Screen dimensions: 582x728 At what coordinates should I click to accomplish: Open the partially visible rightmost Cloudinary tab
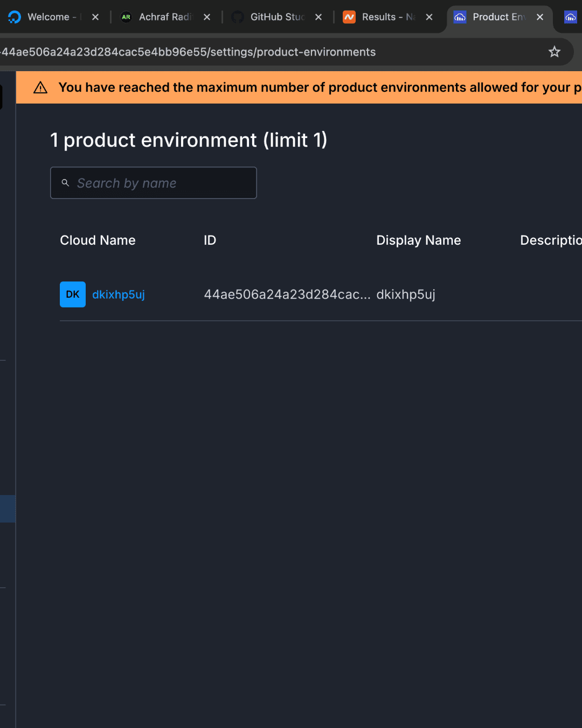571,17
